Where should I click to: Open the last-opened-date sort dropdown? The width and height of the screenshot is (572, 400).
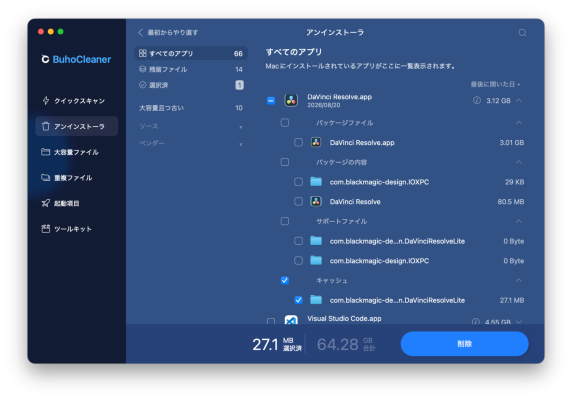pyautogui.click(x=495, y=84)
